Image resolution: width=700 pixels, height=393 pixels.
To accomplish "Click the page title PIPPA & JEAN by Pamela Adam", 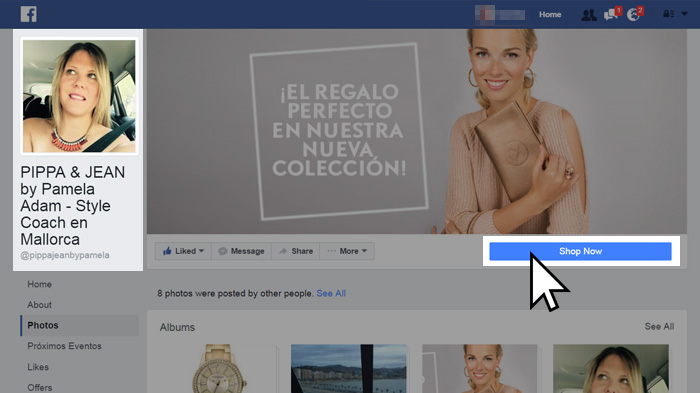I will tap(73, 206).
